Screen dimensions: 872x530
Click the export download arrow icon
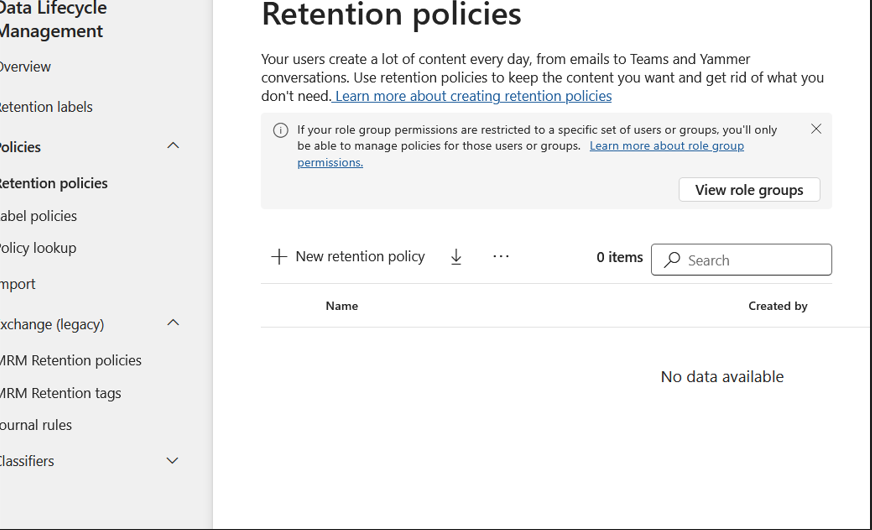pyautogui.click(x=456, y=257)
